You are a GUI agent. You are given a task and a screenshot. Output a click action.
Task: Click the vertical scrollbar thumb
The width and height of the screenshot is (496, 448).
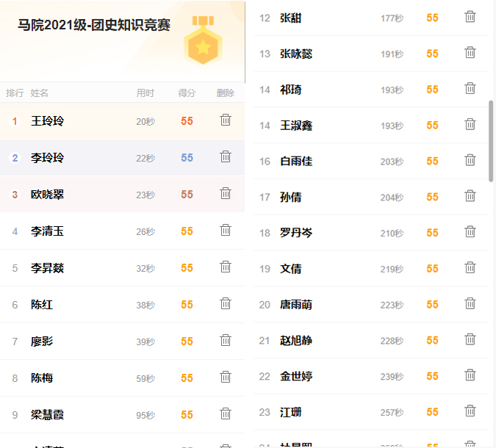coord(491,141)
